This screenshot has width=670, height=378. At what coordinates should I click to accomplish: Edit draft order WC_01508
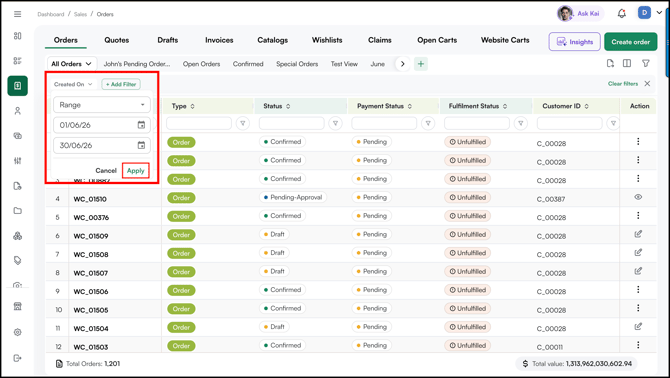click(x=638, y=252)
